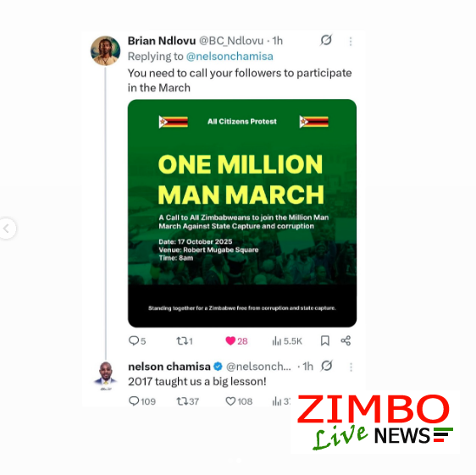Screen dimensions: 476x475
Task: Go to previous slide with left chevron
Action: pyautogui.click(x=6, y=229)
